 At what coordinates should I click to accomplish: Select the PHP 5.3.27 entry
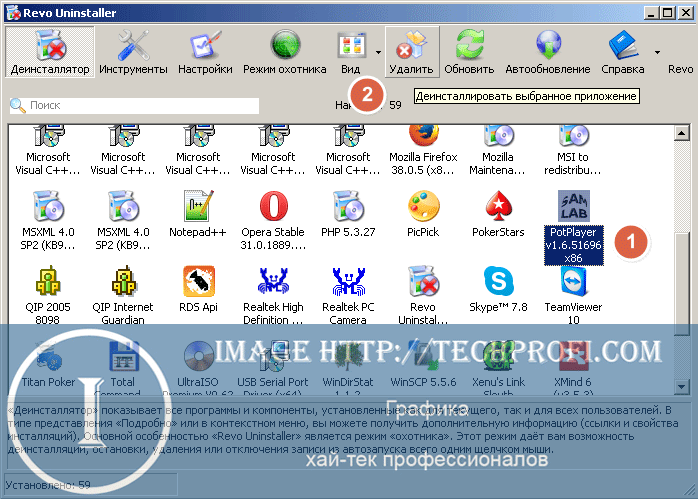pos(348,214)
